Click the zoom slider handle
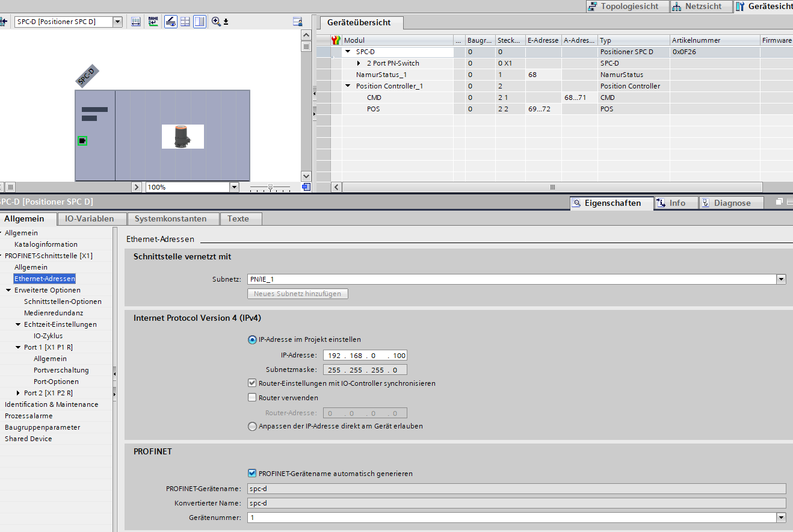 coord(270,187)
